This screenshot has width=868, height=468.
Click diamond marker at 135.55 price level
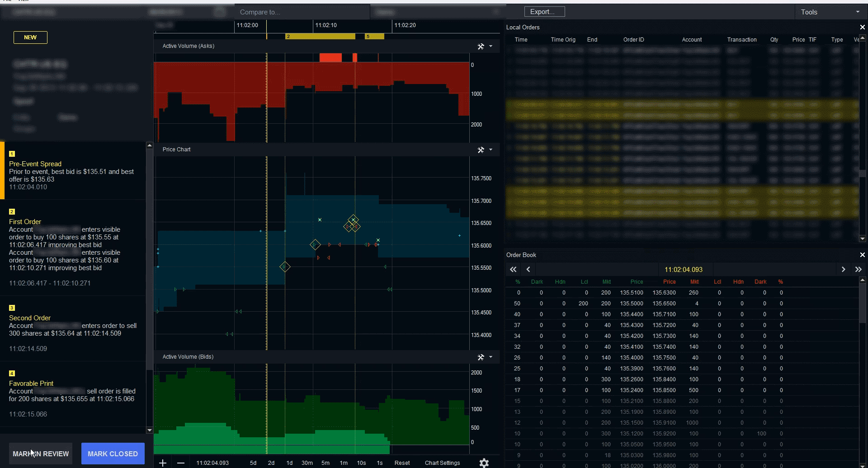(x=284, y=267)
